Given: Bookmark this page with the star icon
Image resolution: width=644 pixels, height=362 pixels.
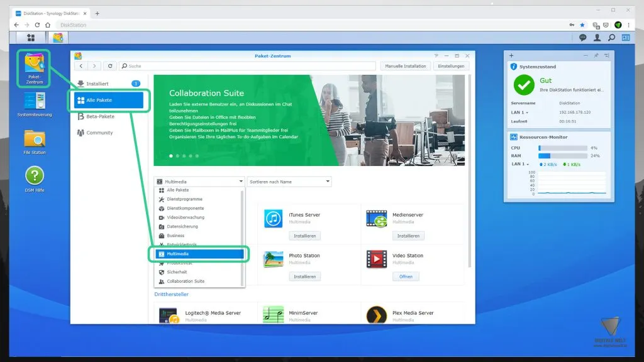Looking at the screenshot, I should 582,25.
